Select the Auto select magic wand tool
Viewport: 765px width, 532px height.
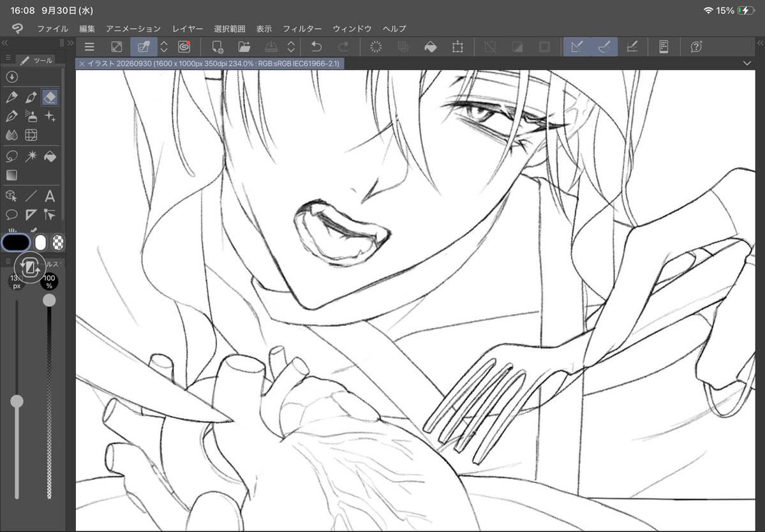(x=31, y=156)
